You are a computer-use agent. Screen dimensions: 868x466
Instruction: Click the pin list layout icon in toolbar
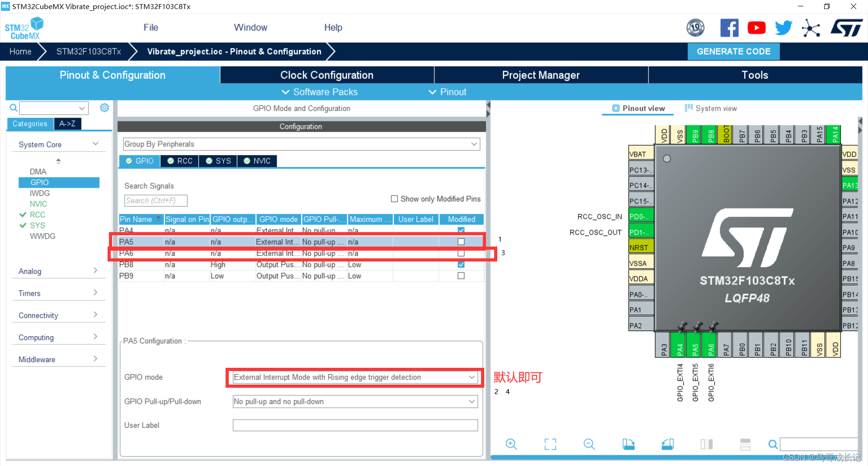click(x=745, y=444)
